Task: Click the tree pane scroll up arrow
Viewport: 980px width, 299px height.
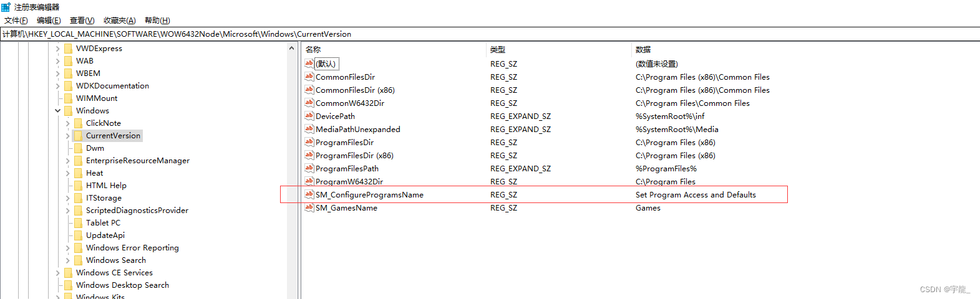Action: point(291,48)
